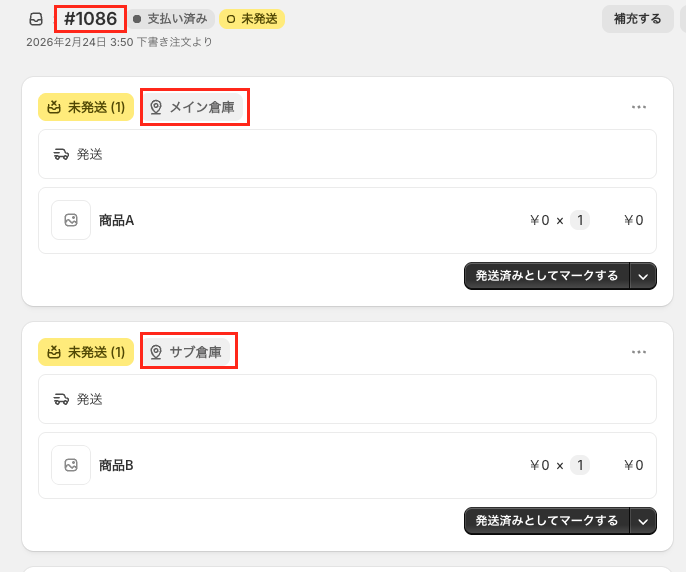This screenshot has width=686, height=572.
Task: Click the location pin icon for サブ倉庫
Action: pos(156,352)
